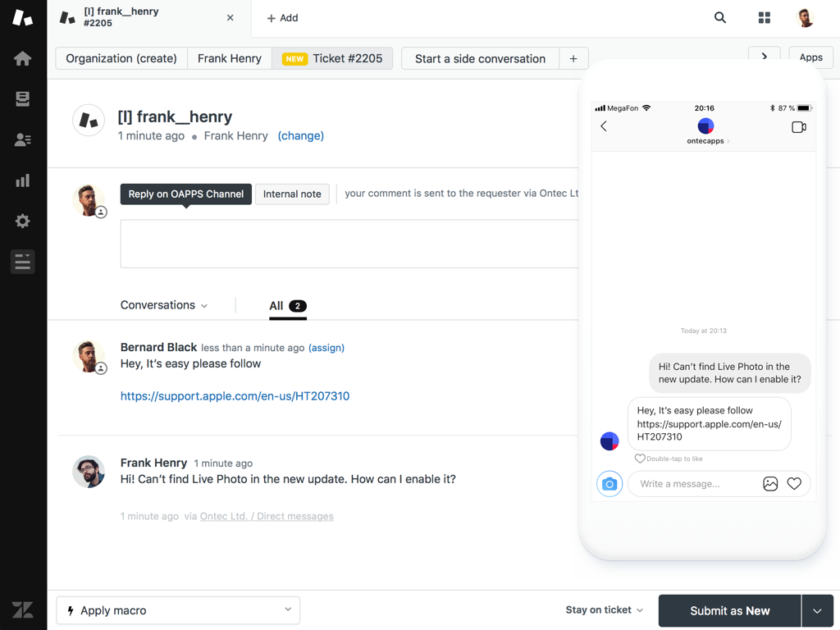The width and height of the screenshot is (840, 630).
Task: Open the Apple support link HT207310
Action: (235, 396)
